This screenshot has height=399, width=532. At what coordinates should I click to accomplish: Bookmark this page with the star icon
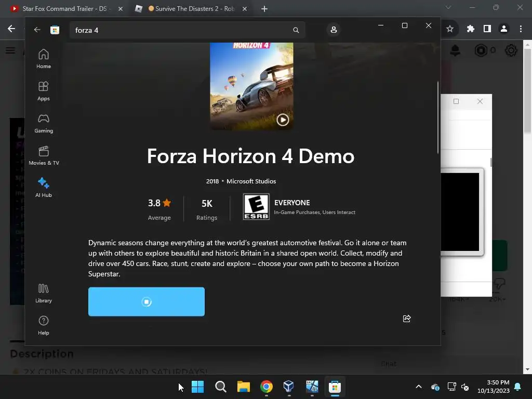(450, 29)
